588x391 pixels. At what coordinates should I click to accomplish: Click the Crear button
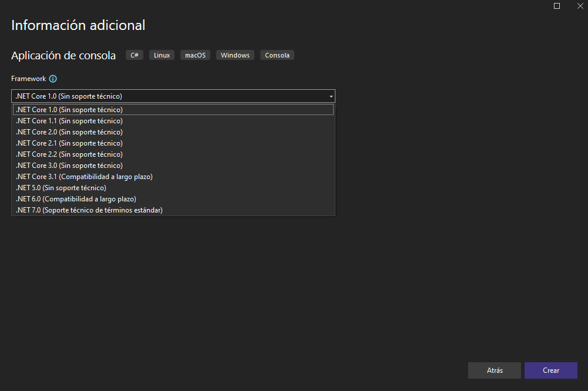click(551, 370)
